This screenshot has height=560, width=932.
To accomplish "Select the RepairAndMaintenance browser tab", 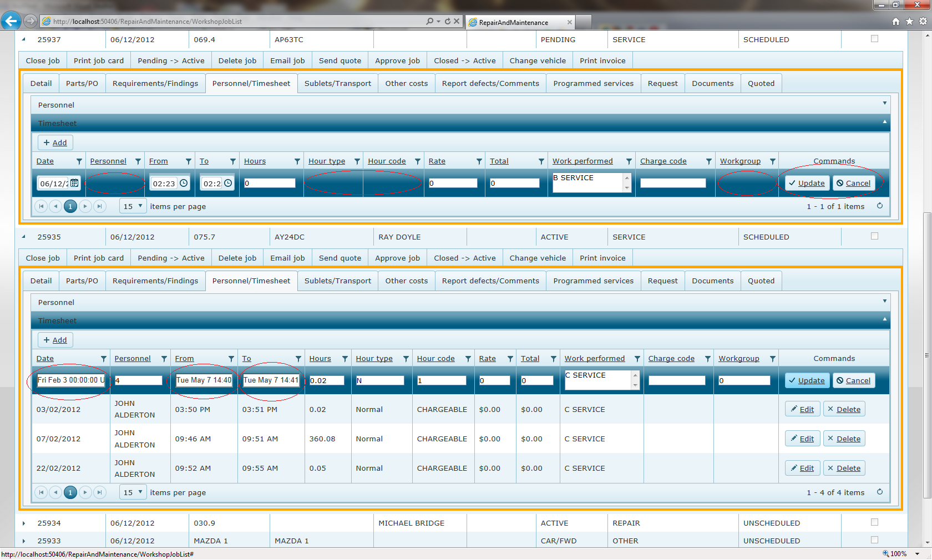I will click(520, 22).
